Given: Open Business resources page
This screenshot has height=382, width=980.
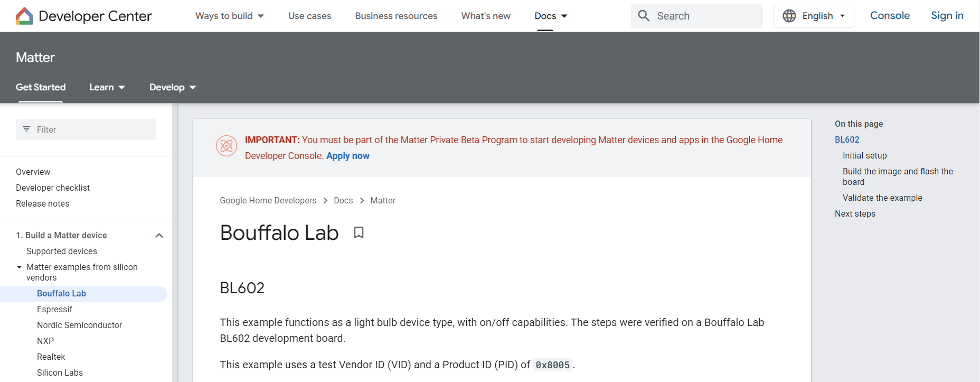Looking at the screenshot, I should [x=396, y=16].
